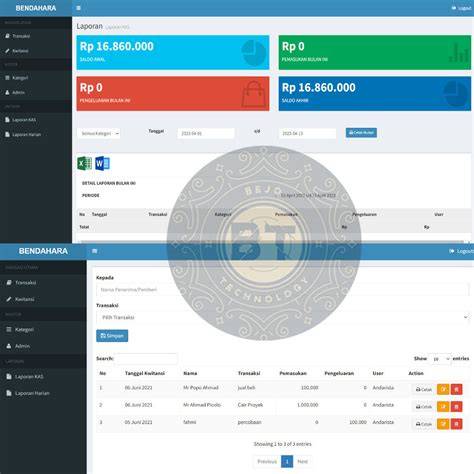
Task: Click the Laporan Harian file icon in the Kwitansi page sidebar
Action: pyautogui.click(x=9, y=393)
